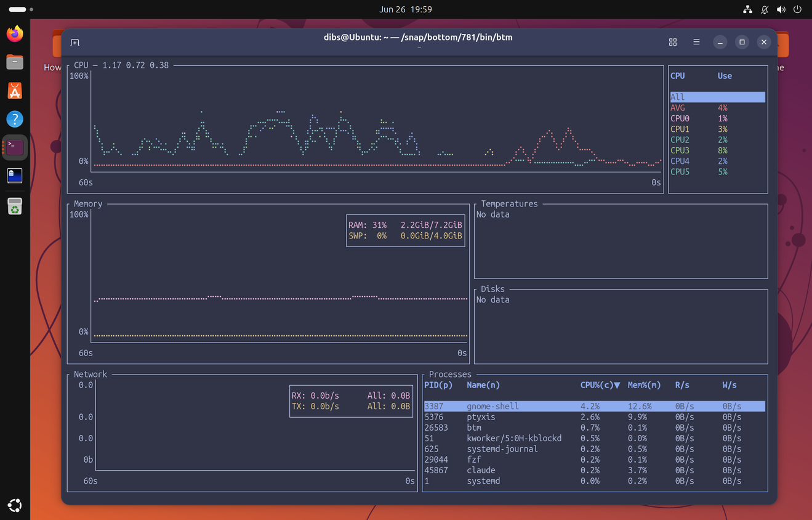Click the RX: 0.0b/s network legend

pos(351,396)
